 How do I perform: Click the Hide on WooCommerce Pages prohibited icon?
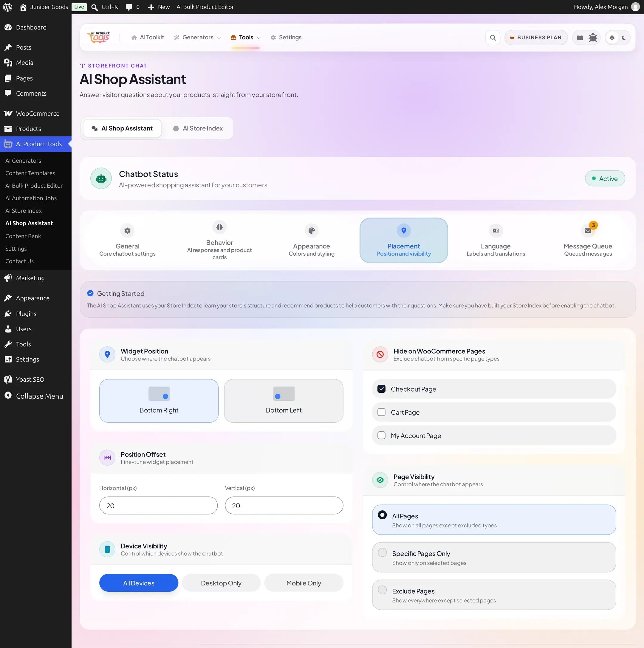pos(380,355)
